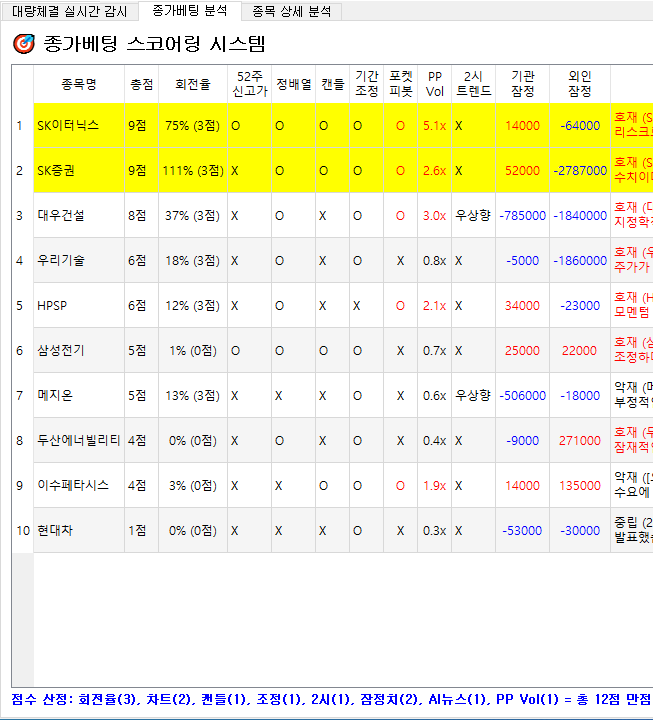653x720 pixels.
Task: Switch to 대량체결 실시간 감시 tab
Action: pyautogui.click(x=69, y=11)
